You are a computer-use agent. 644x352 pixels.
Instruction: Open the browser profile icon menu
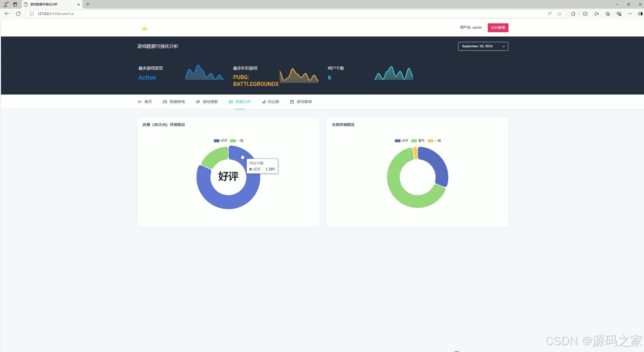[6, 4]
